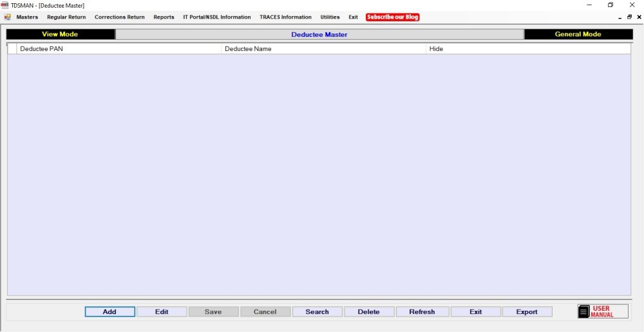Click the View Mode label
Viewport: 644px width, 332px height.
coord(60,34)
